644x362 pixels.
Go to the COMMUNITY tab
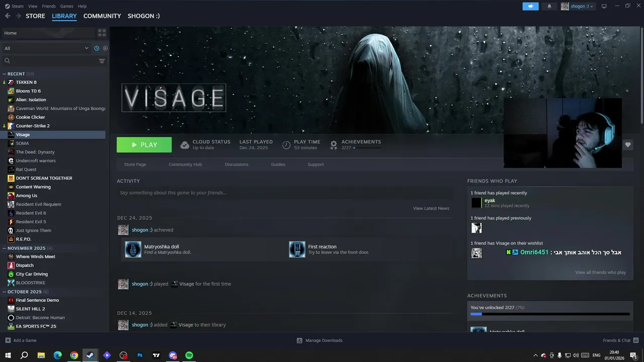[x=102, y=16]
